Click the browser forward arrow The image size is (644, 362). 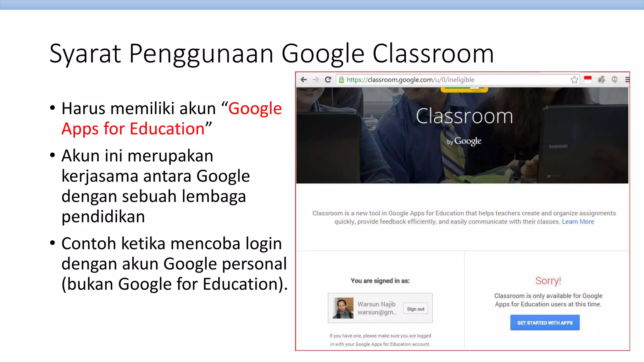pos(316,80)
